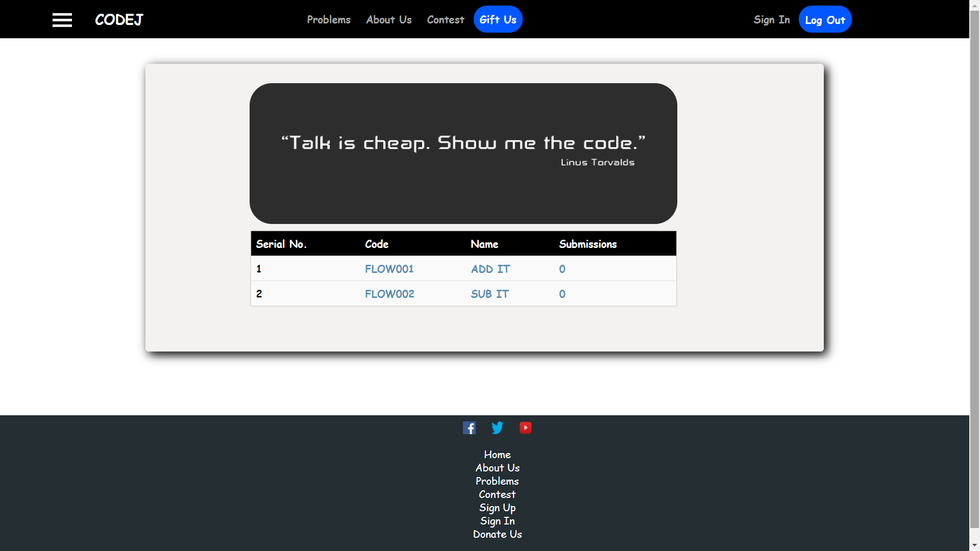
Task: Click Home in the footer links
Action: [x=497, y=454]
